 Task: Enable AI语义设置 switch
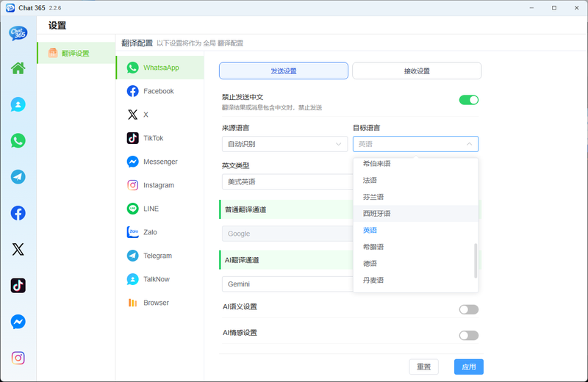click(469, 309)
